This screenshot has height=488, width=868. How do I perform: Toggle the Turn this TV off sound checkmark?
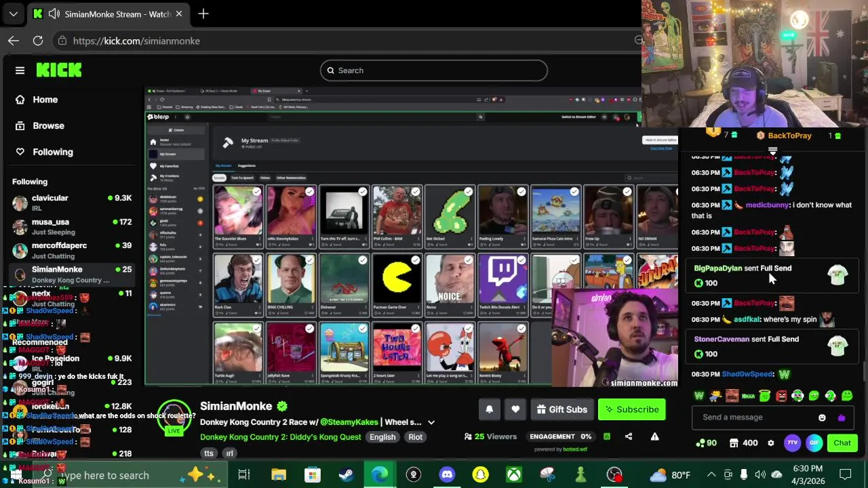coord(363,192)
